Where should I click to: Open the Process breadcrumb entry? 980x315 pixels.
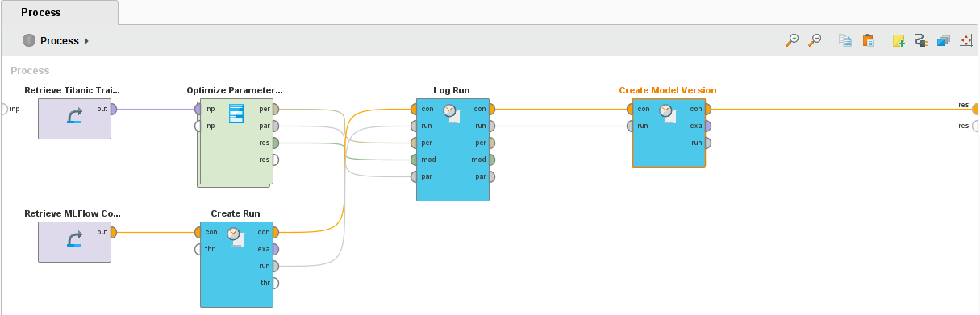click(x=60, y=40)
